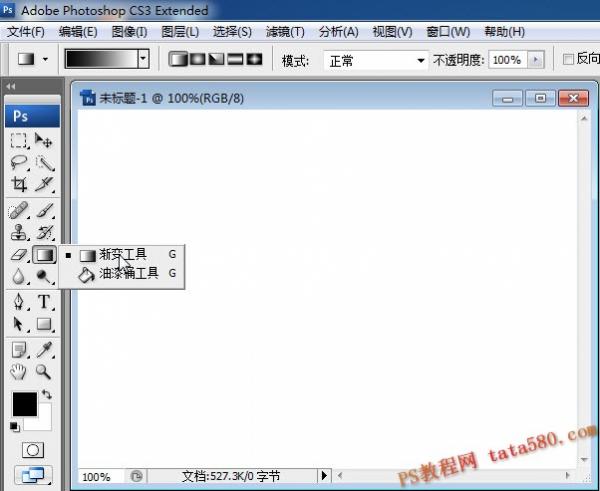This screenshot has height=491, width=600.
Task: Reset default foreground and background colors
Action: (x=15, y=427)
